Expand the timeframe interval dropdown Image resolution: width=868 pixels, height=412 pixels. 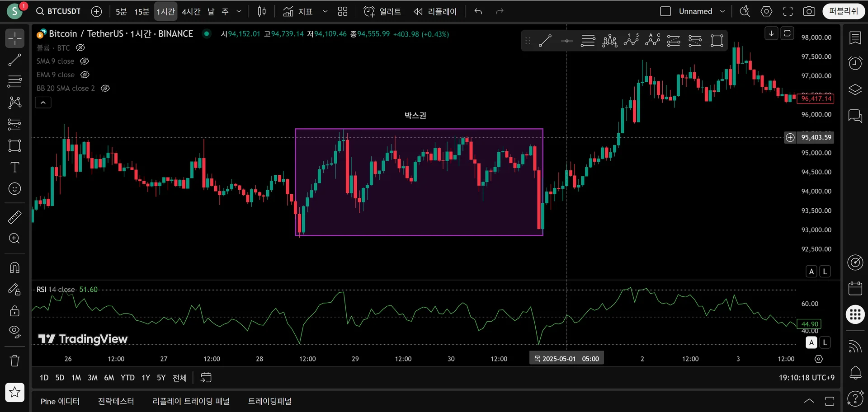[x=239, y=11]
